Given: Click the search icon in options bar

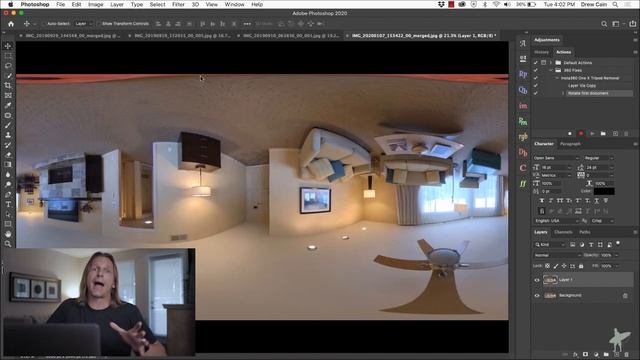Looking at the screenshot, I should [x=604, y=24].
